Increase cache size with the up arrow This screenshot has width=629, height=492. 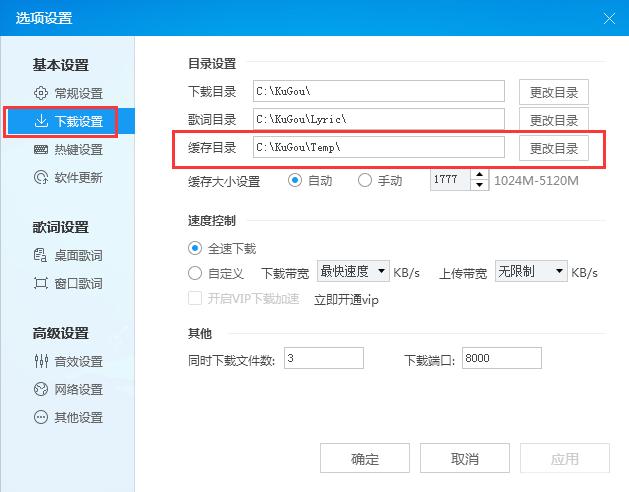click(x=479, y=175)
